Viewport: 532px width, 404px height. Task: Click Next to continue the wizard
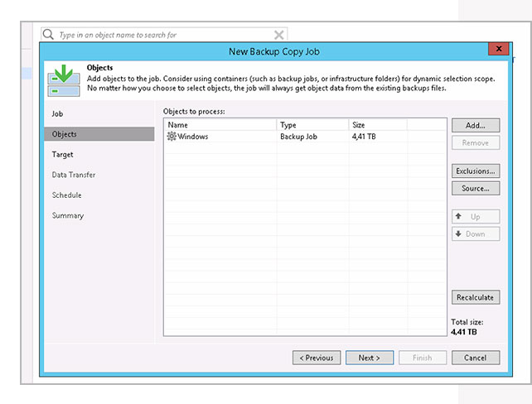pyautogui.click(x=369, y=358)
